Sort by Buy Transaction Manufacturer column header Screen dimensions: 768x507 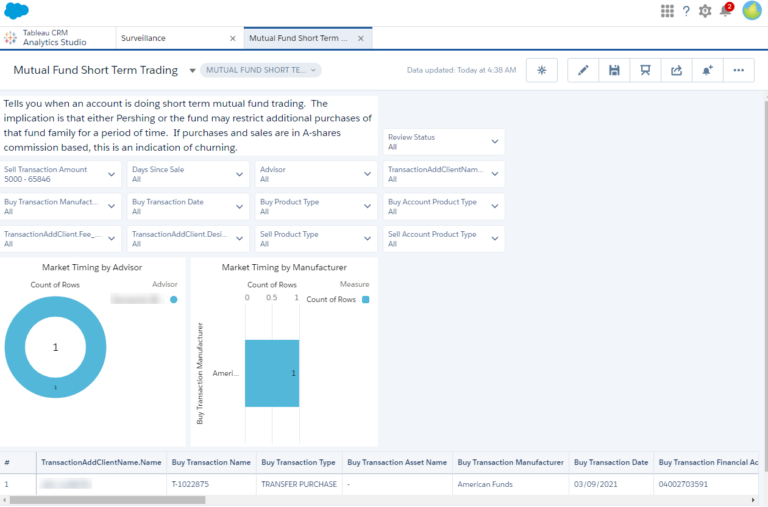pyautogui.click(x=510, y=462)
